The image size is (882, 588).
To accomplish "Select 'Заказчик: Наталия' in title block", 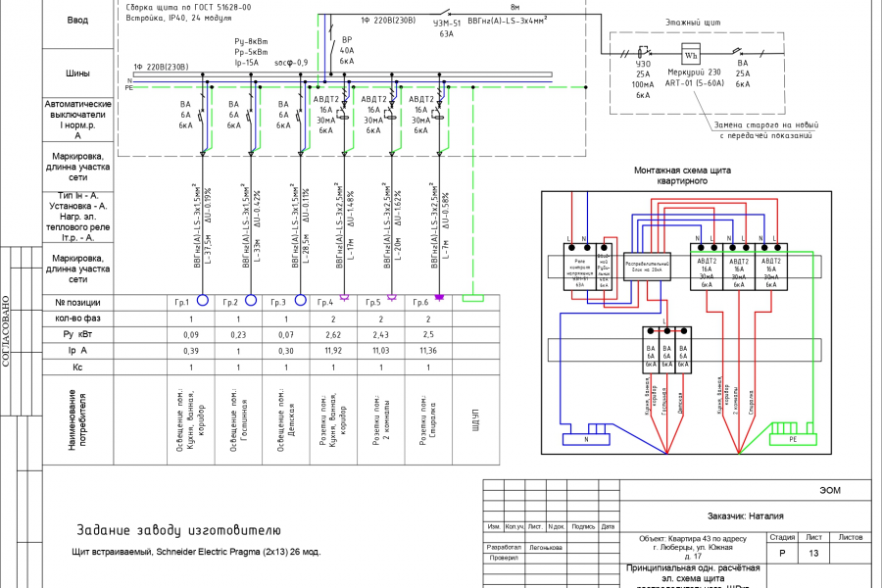I will 746,516.
